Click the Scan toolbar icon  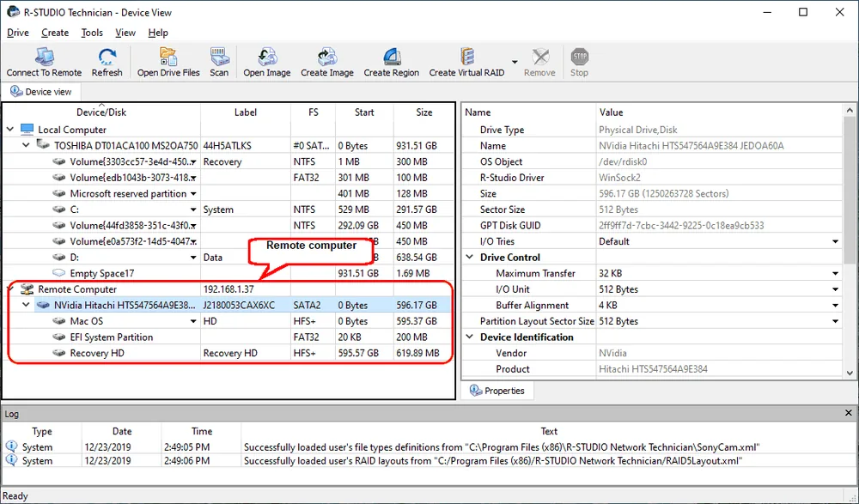click(219, 57)
